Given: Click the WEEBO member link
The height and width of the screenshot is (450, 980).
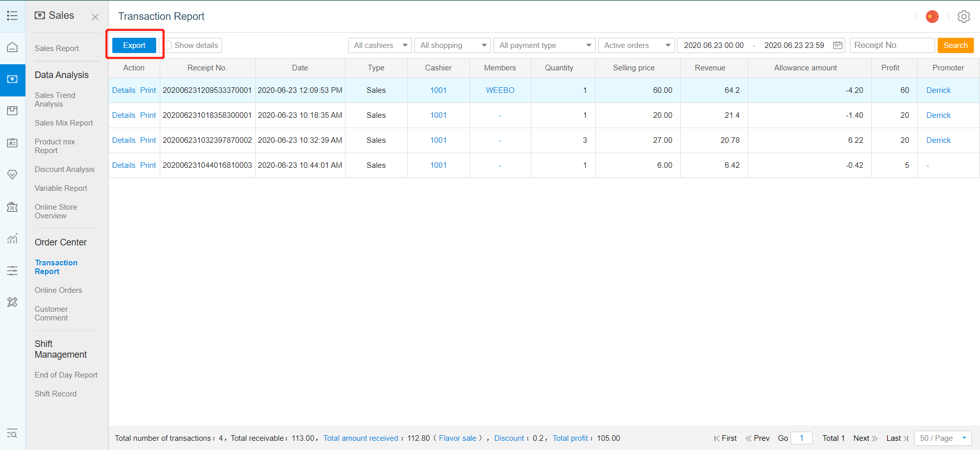Looking at the screenshot, I should pyautogui.click(x=500, y=90).
